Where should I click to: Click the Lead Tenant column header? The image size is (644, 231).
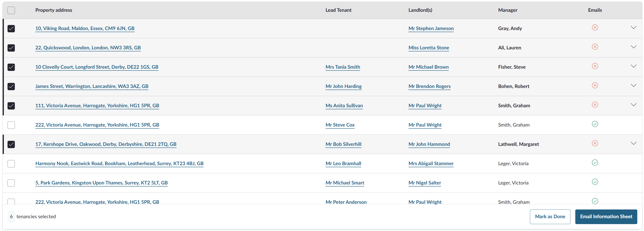coord(338,10)
